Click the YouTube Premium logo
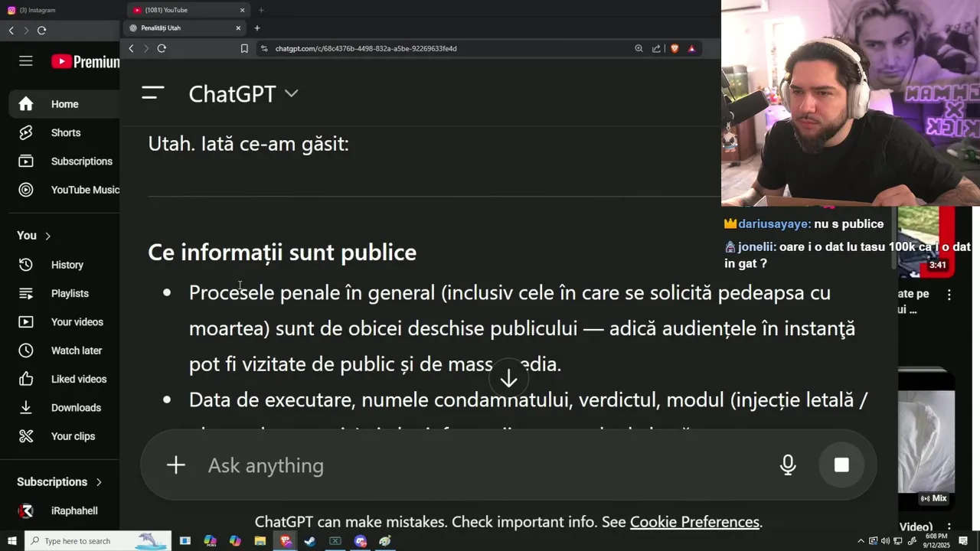Image resolution: width=980 pixels, height=551 pixels. 85,62
